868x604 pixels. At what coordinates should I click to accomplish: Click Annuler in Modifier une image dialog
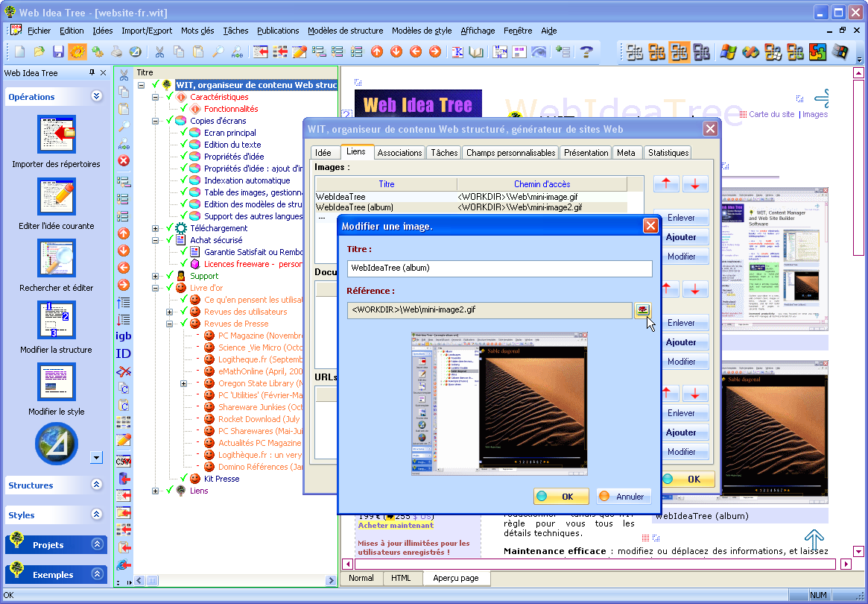tap(623, 497)
